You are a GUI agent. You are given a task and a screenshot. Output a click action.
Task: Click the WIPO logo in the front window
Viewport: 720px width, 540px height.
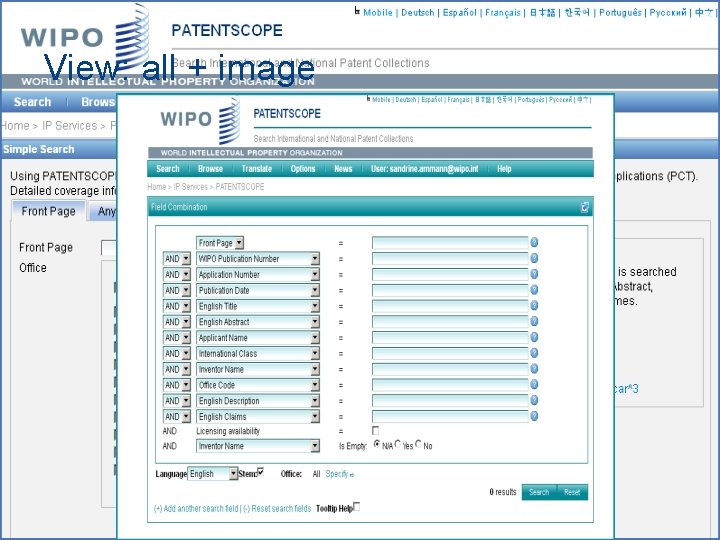click(200, 120)
